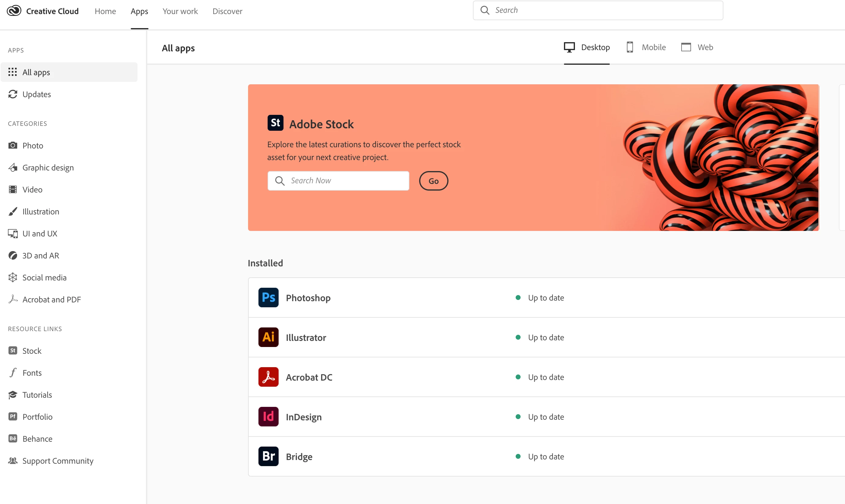This screenshot has width=845, height=504.
Task: Open the Support Community link
Action: [x=58, y=461]
